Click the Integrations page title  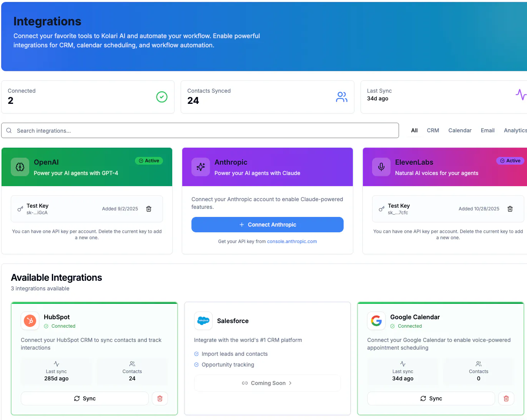[x=47, y=21]
